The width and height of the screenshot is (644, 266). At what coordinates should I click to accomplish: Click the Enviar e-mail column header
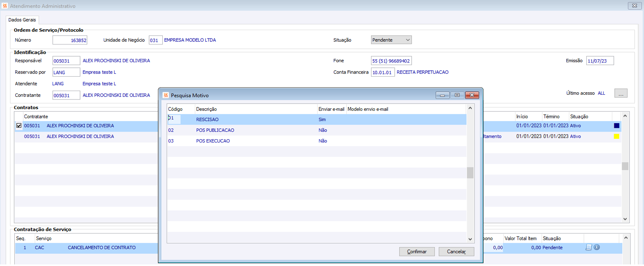331,109
